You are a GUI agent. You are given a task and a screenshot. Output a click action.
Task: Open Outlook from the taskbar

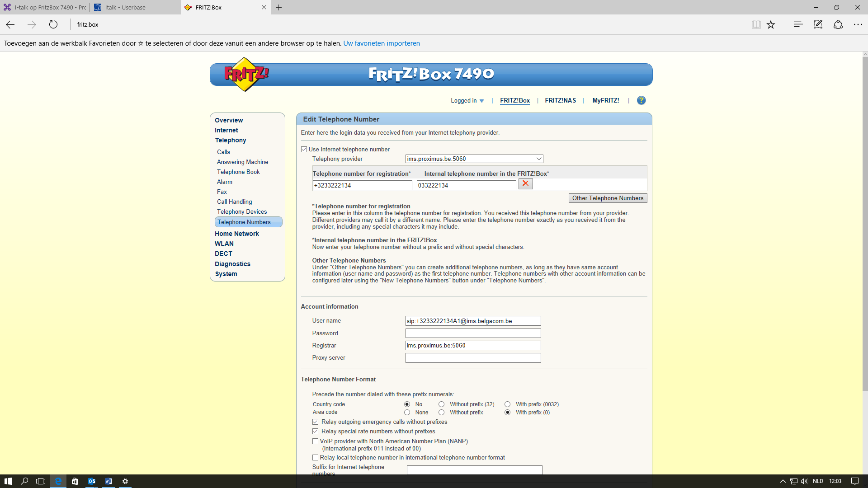tap(92, 481)
